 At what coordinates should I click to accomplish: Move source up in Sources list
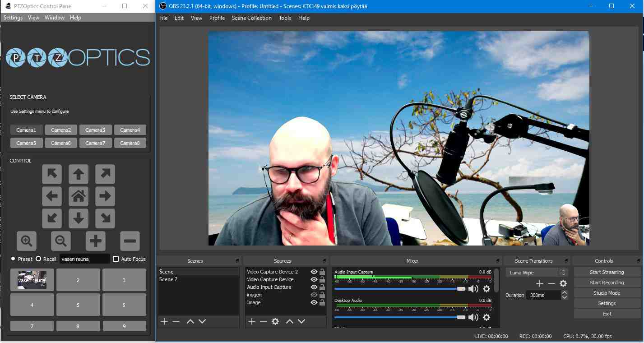pos(290,321)
